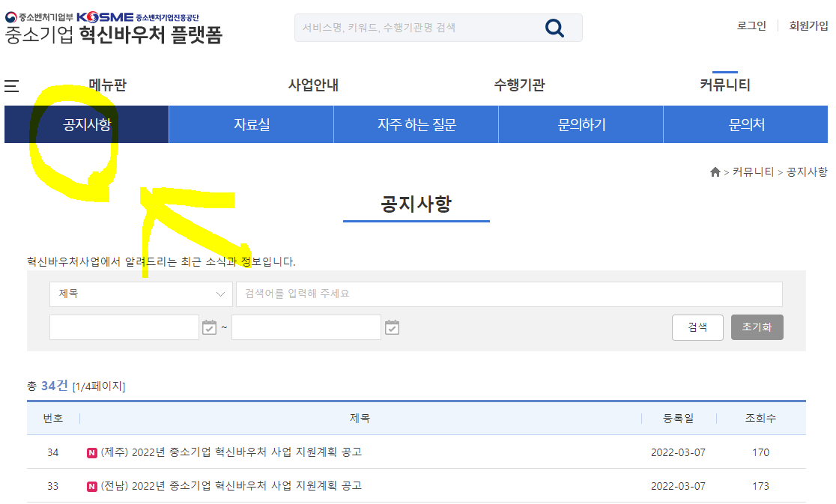The image size is (836, 504).
Task: Open the hamburger navigation menu icon
Action: (x=10, y=86)
